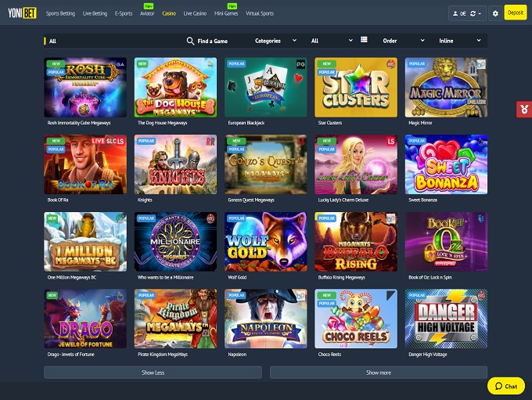Expand the account balance dropdown arrow
The image size is (532, 400).
point(480,14)
